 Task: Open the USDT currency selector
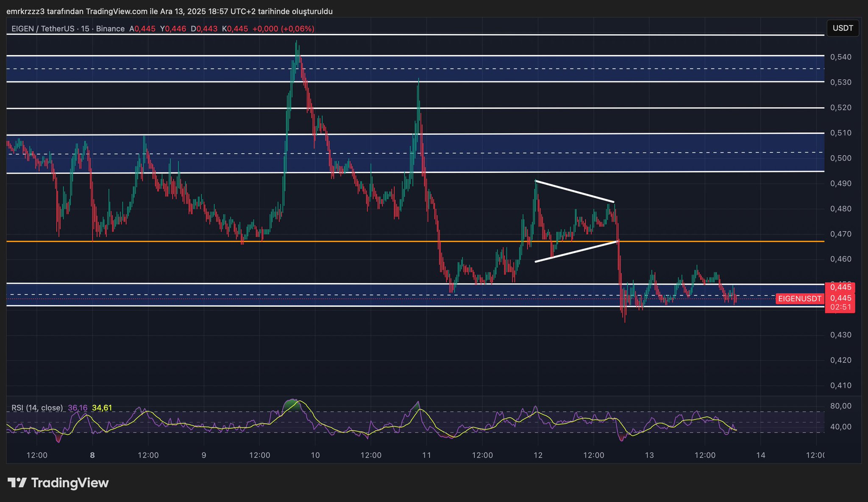pos(843,28)
